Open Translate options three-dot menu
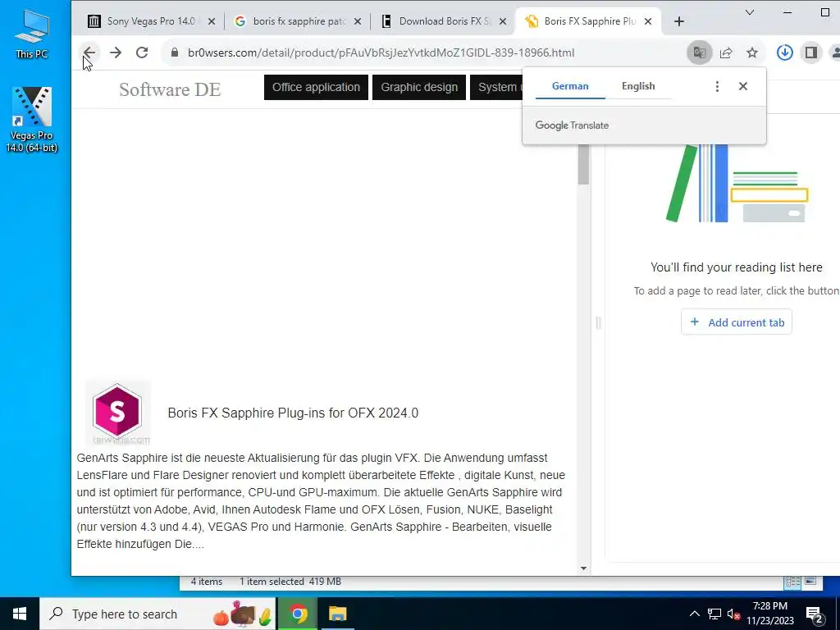This screenshot has width=840, height=630. pyautogui.click(x=717, y=86)
